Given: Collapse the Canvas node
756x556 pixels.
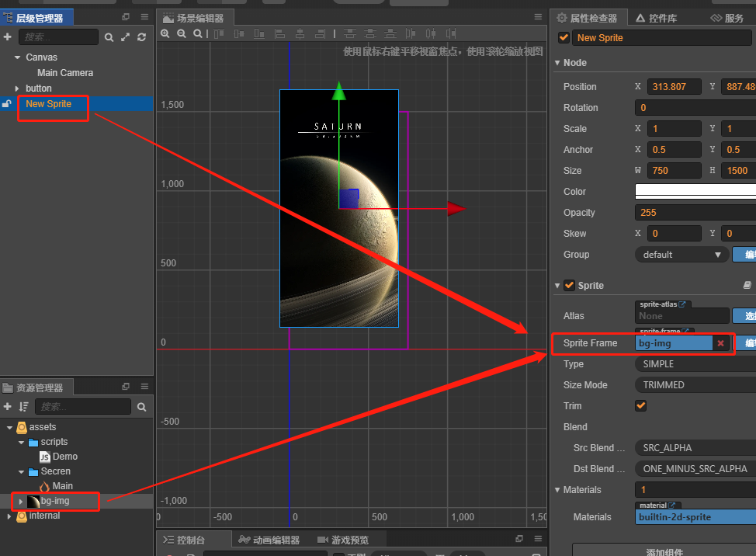Looking at the screenshot, I should (x=17, y=57).
